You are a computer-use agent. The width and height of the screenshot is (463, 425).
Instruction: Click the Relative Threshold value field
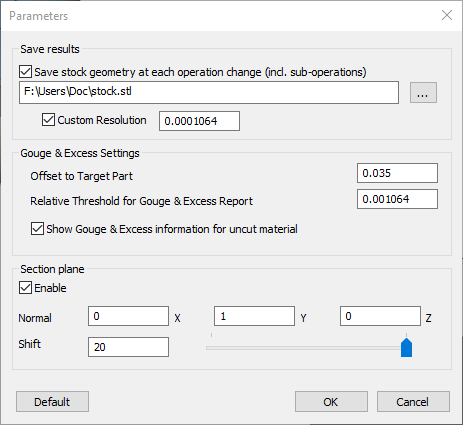397,199
